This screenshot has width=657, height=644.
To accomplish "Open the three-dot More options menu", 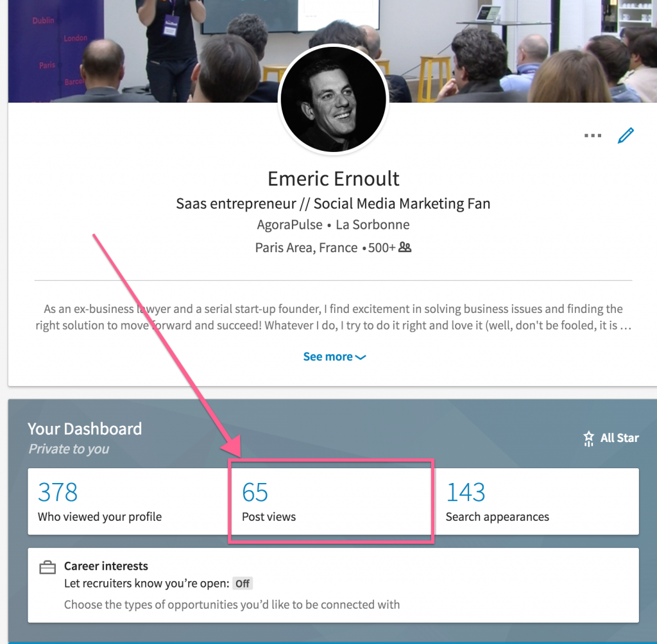I will 593,136.
